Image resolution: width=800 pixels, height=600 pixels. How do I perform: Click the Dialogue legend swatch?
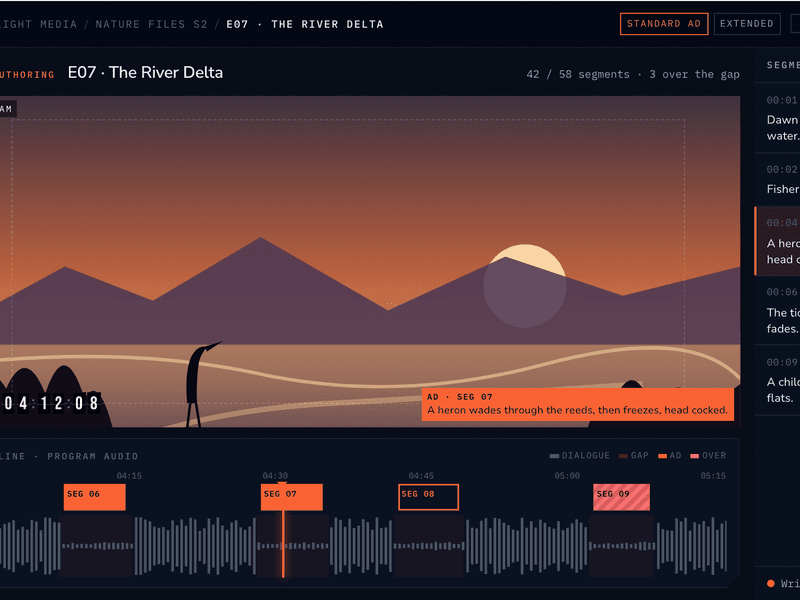[x=554, y=456]
